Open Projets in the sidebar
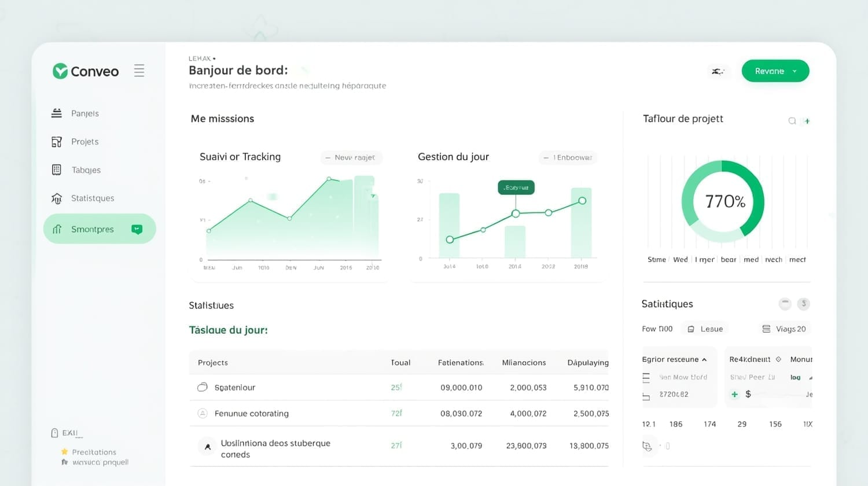 click(x=84, y=142)
